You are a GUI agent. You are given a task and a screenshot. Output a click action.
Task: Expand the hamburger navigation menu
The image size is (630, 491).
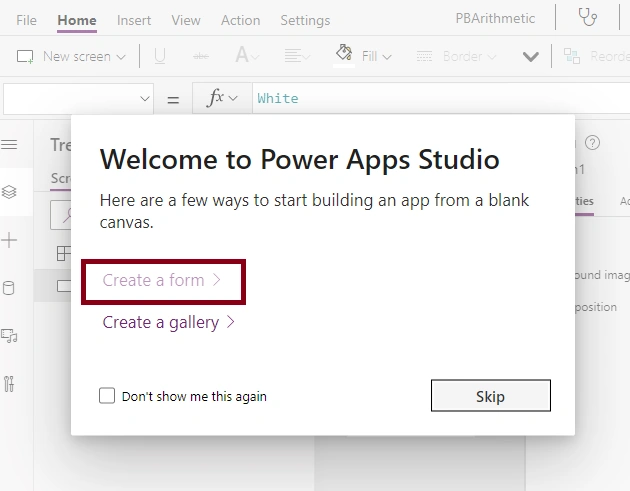[9, 144]
